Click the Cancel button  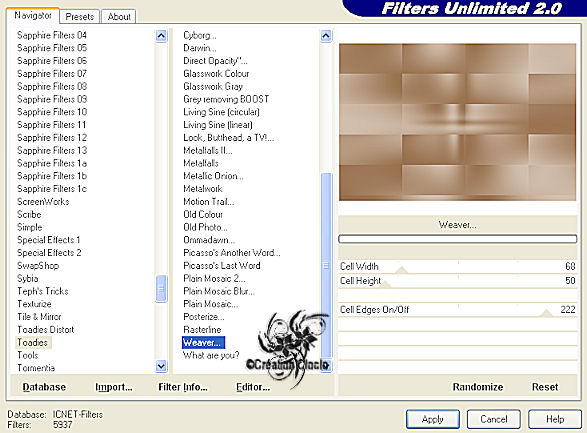coord(493,419)
